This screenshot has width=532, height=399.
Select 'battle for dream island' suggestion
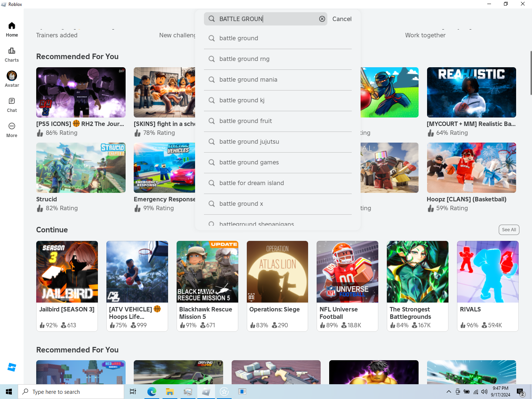tap(278, 183)
